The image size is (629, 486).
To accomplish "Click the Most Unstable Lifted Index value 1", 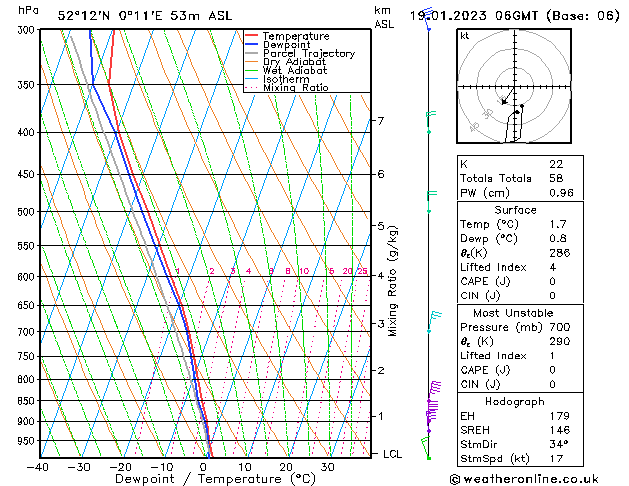I will (x=552, y=356).
